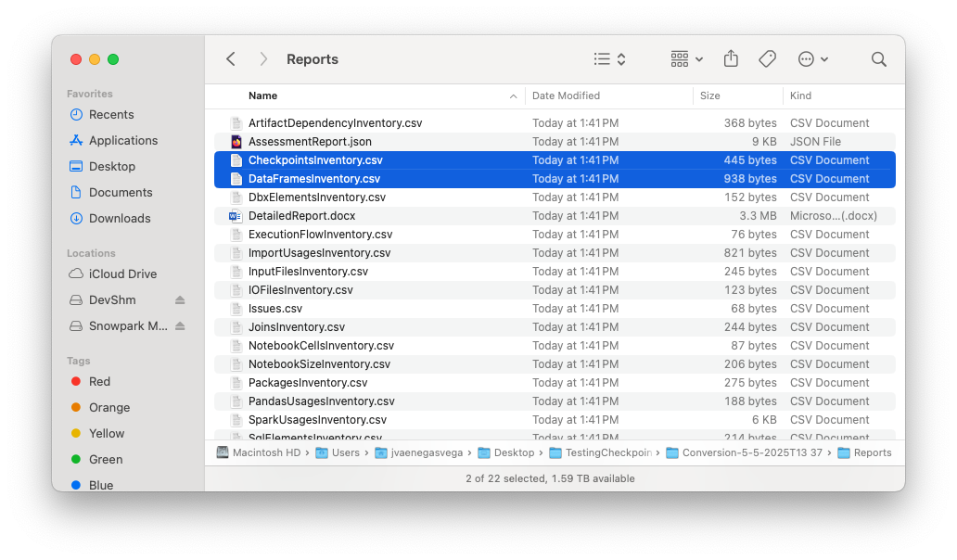Image resolution: width=957 pixels, height=560 pixels.
Task: Select the Red tag in the sidebar
Action: (x=97, y=381)
